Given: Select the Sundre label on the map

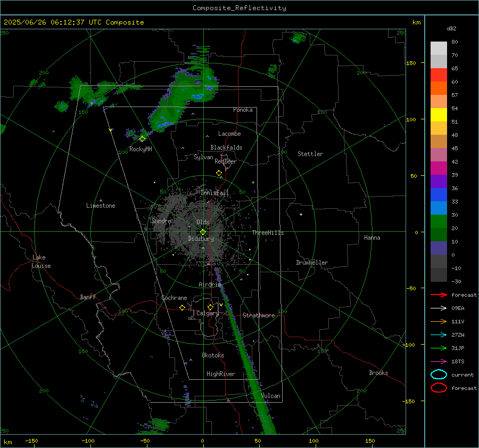Looking at the screenshot, I should pos(162,221).
